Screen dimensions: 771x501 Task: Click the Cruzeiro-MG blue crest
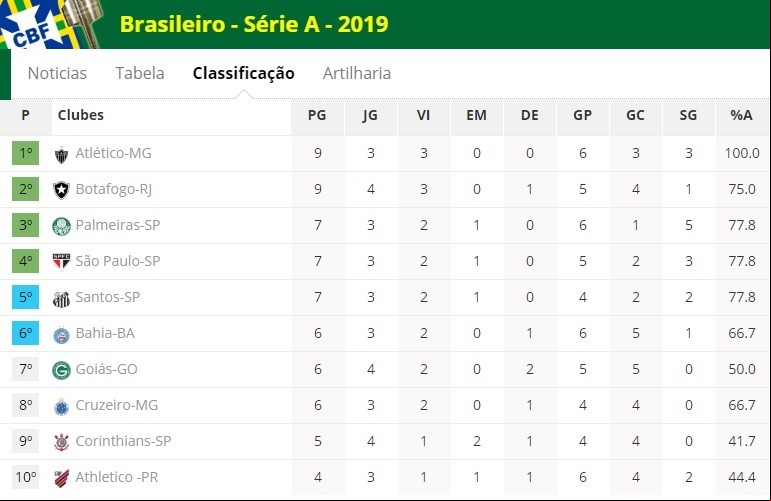(x=61, y=406)
